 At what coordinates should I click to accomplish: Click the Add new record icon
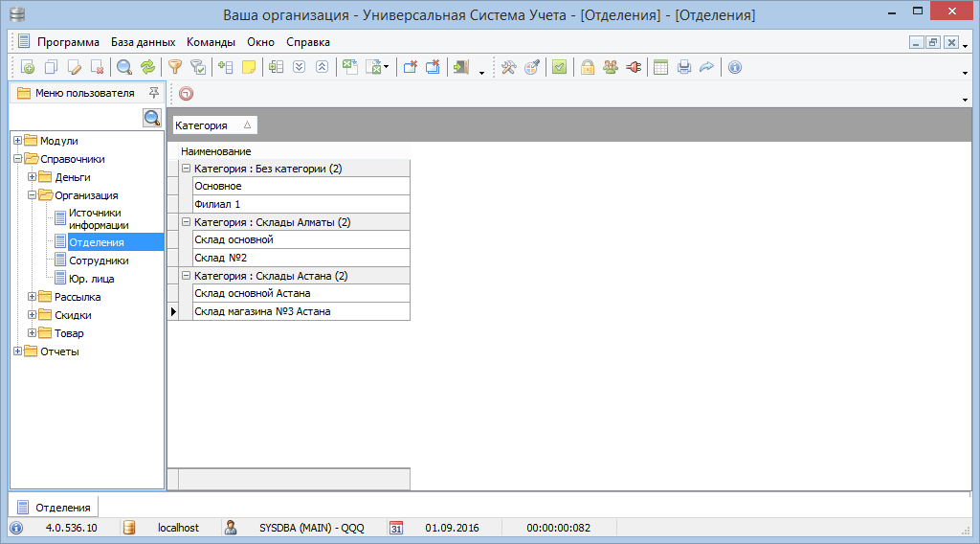(27, 67)
